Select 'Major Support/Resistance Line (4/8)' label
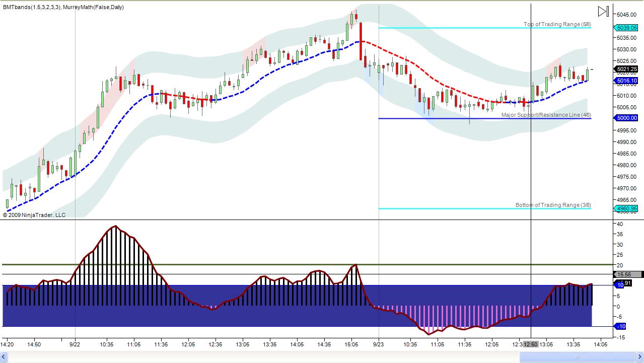Viewport: 644px width, 363px height. 546,115
